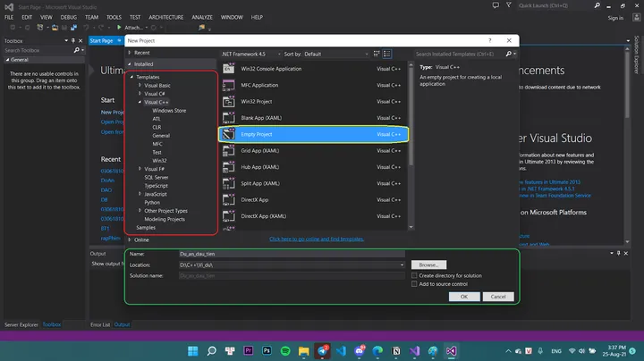Image resolution: width=644 pixels, height=361 pixels.
Task: Pick the Hub App (XAML) template icon
Action: click(x=228, y=167)
